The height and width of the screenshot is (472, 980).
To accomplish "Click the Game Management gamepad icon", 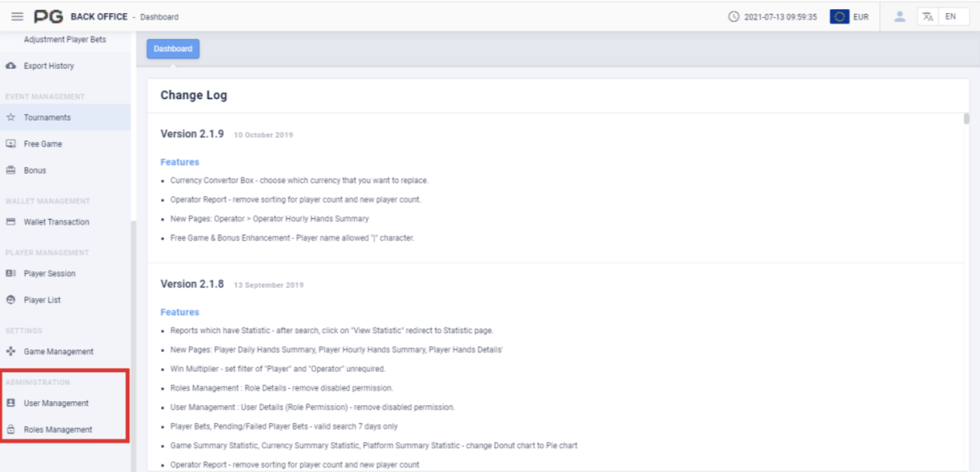I will click(10, 351).
